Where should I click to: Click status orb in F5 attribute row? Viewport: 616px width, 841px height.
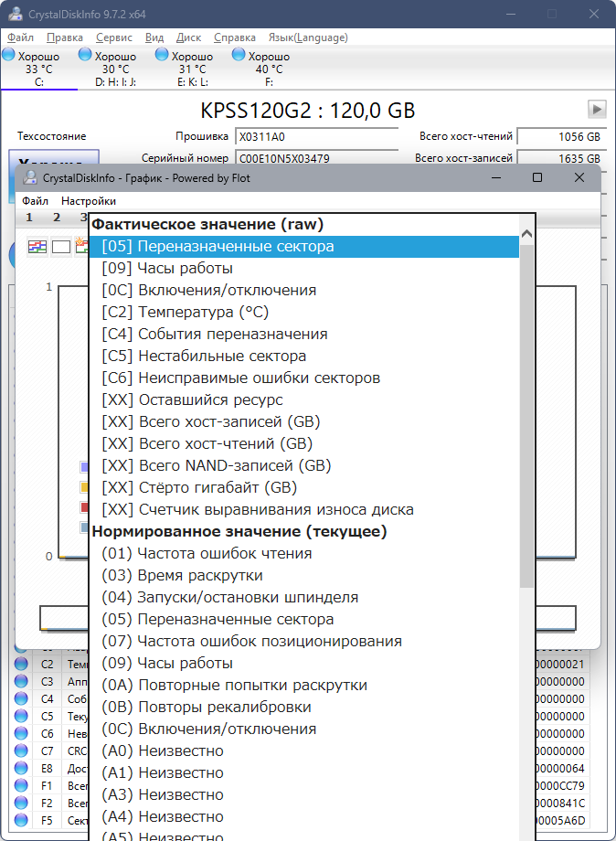(x=21, y=820)
